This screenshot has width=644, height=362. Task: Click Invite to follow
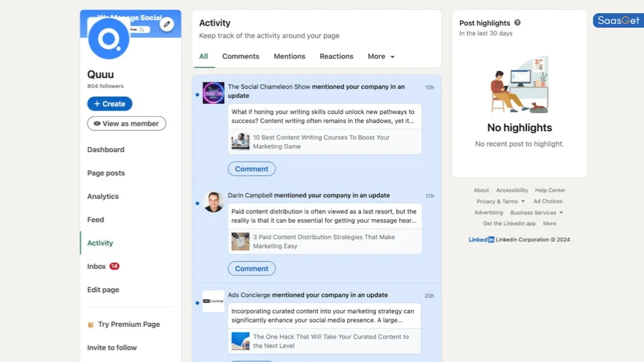(x=112, y=348)
